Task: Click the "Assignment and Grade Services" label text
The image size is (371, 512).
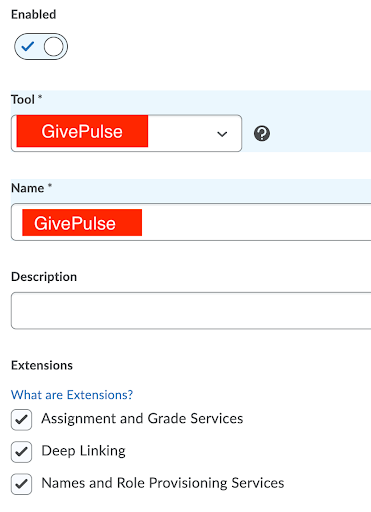Action: click(x=142, y=418)
